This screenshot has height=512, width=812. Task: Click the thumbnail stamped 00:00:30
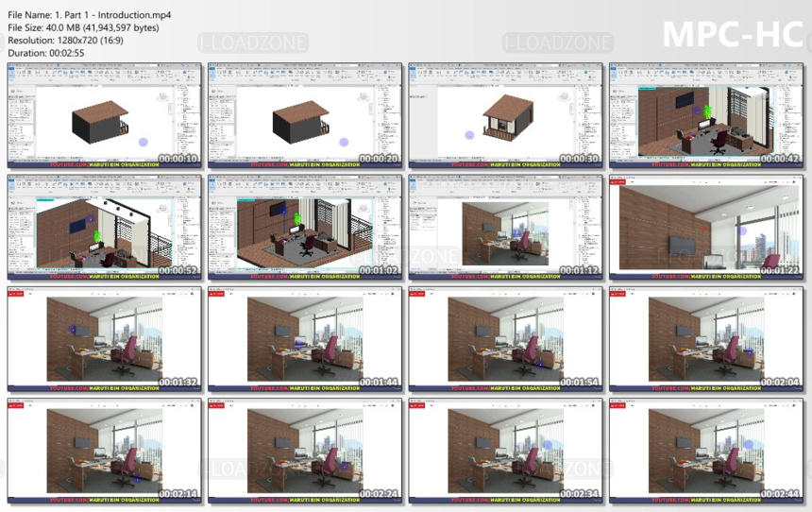tap(506, 115)
